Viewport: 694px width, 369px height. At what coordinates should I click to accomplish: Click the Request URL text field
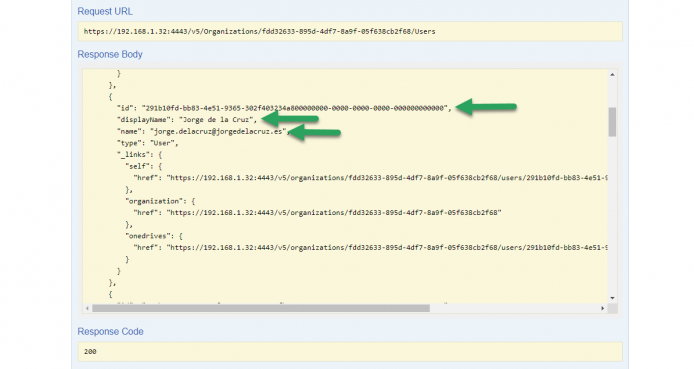[x=350, y=31]
